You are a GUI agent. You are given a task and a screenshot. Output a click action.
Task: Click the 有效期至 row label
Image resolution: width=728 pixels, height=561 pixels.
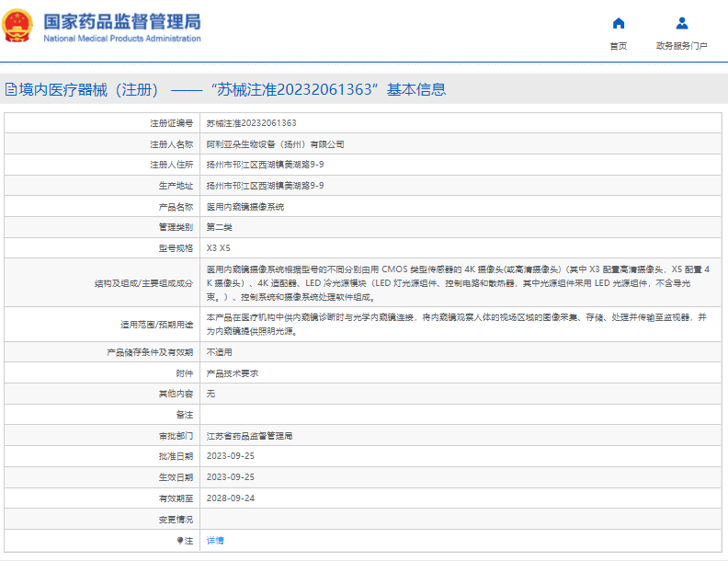coord(176,498)
